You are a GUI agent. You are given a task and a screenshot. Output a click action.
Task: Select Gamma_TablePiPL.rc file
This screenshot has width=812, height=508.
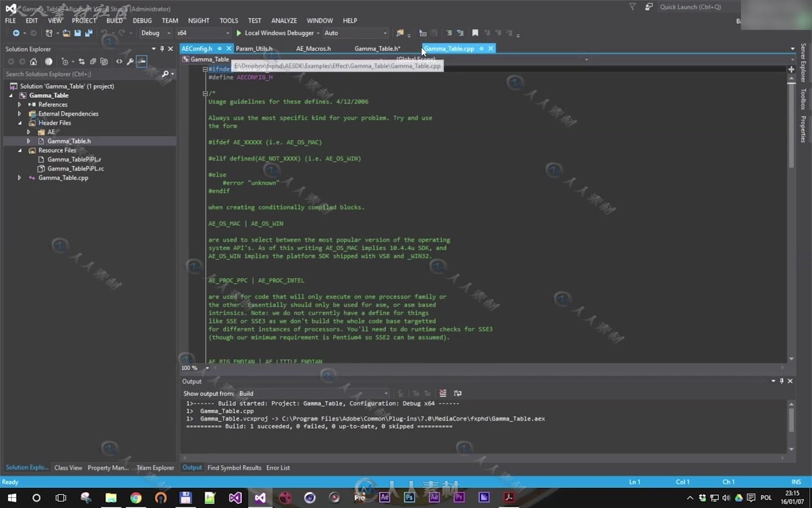[x=76, y=168]
